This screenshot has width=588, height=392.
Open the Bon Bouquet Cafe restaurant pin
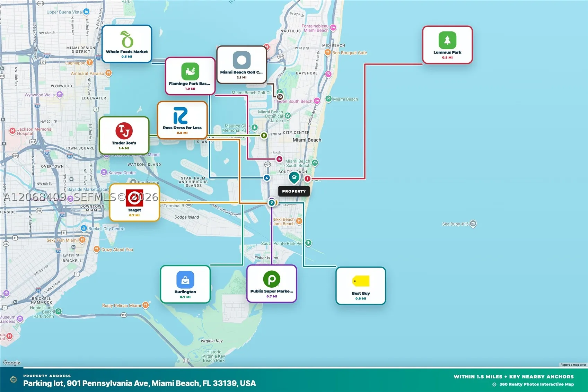[x=327, y=52]
